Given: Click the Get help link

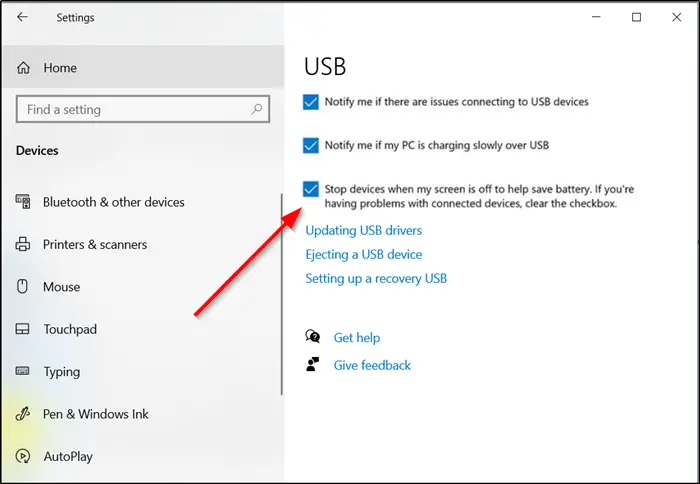Looking at the screenshot, I should tap(357, 338).
